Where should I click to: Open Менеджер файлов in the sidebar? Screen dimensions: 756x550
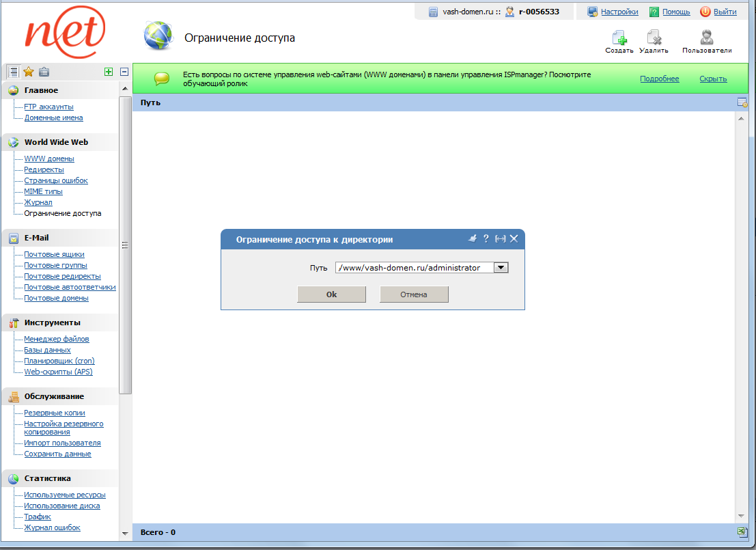pyautogui.click(x=57, y=339)
